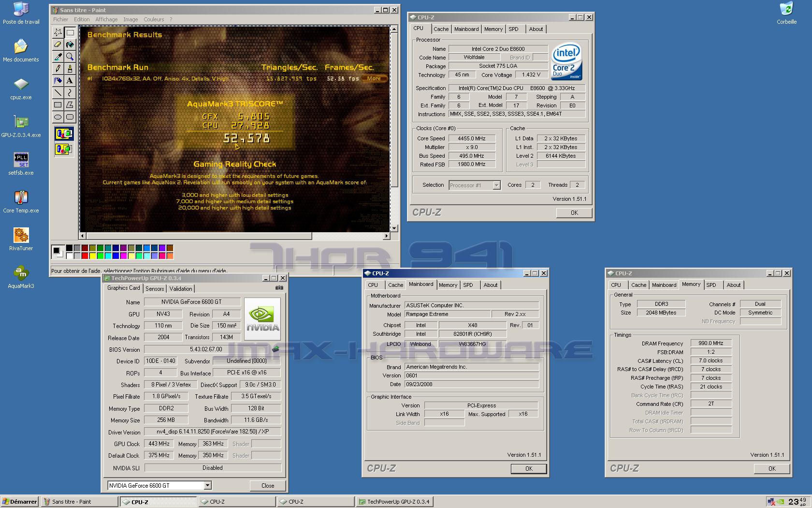Click the NVIDIA tray icon in system tray

coord(781,502)
